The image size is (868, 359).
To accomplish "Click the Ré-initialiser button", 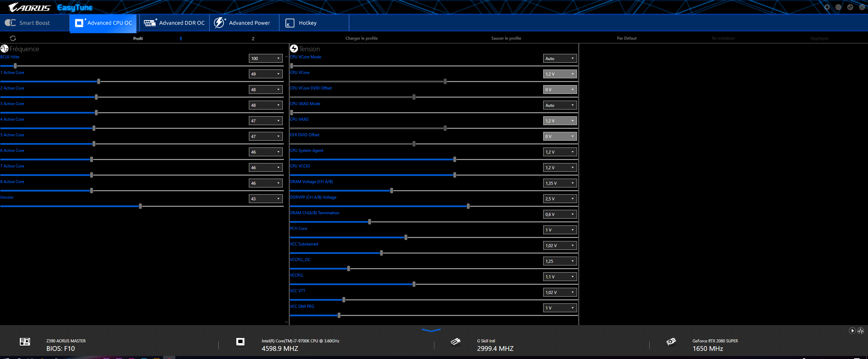I will pyautogui.click(x=723, y=38).
